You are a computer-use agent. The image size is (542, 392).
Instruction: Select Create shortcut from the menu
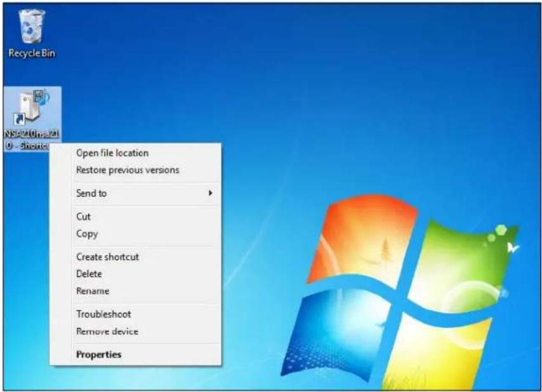[x=135, y=257]
